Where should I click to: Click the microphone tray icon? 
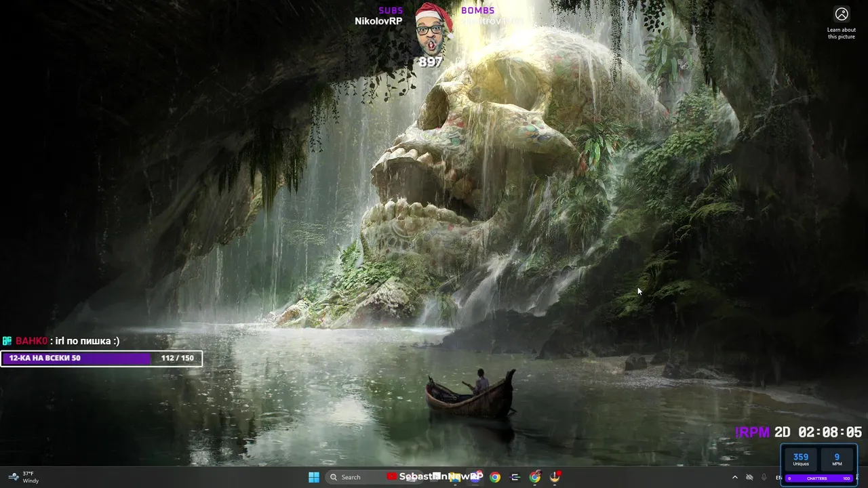(x=764, y=477)
